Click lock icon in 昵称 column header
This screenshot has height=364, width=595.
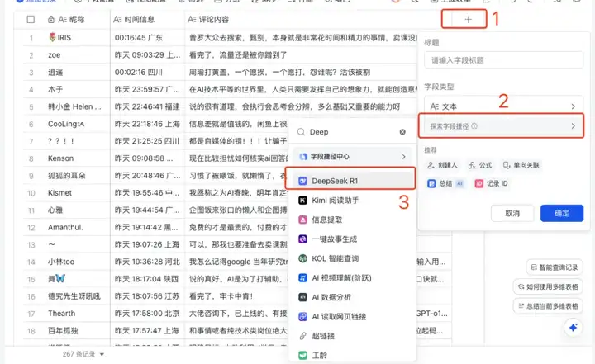[51, 19]
